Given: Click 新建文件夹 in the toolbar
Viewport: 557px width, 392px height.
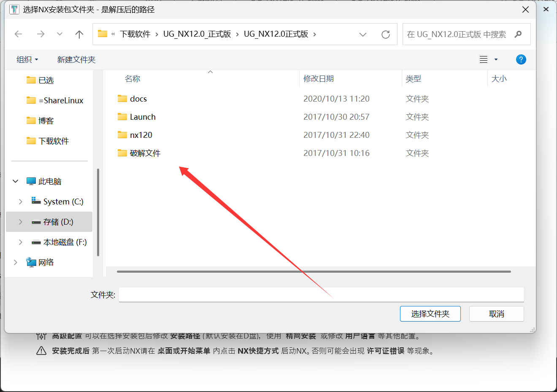Looking at the screenshot, I should [x=76, y=59].
